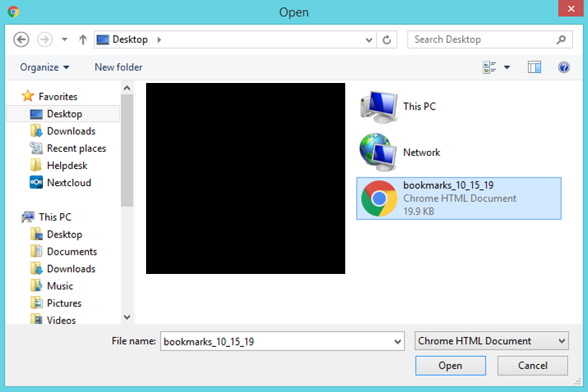Show the preview pane
Image resolution: width=588 pixels, height=392 pixels.
click(x=534, y=67)
